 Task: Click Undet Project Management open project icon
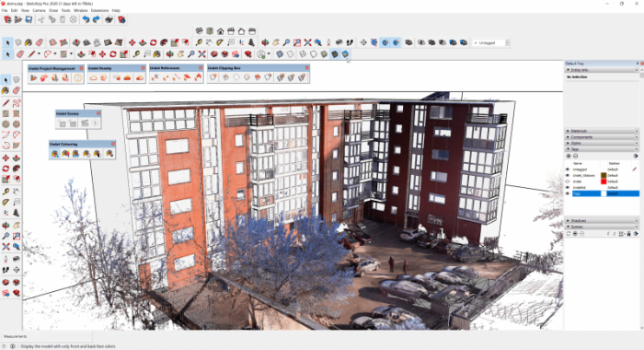[x=34, y=77]
